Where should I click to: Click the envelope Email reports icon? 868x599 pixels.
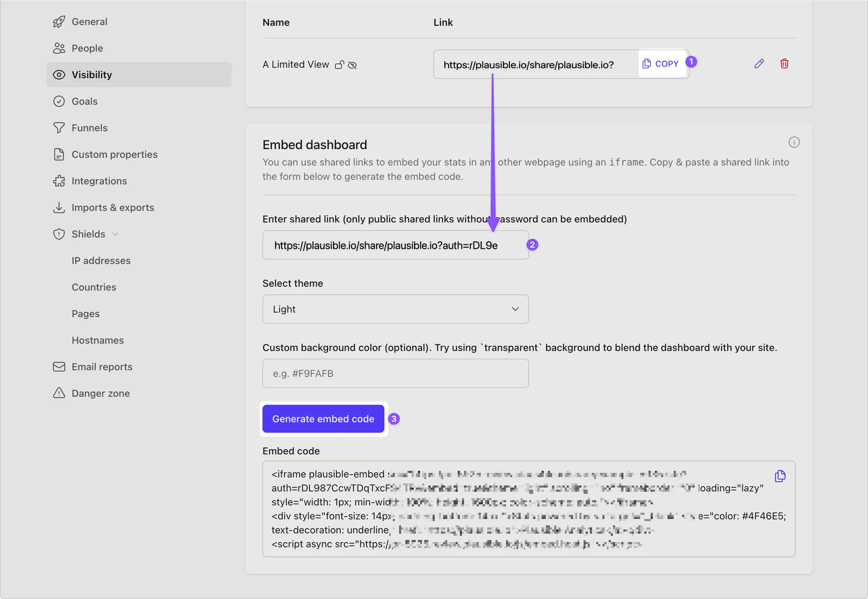59,367
